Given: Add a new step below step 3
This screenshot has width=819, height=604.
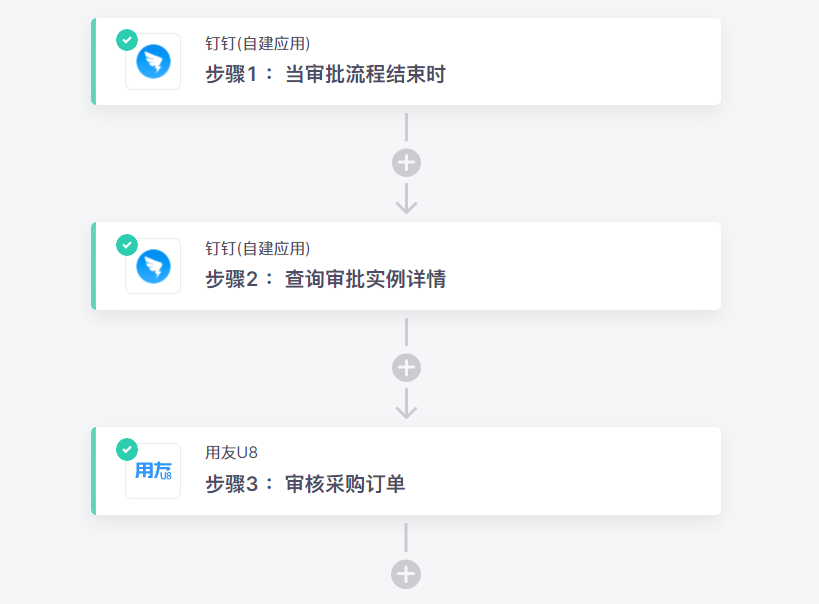Looking at the screenshot, I should [406, 574].
